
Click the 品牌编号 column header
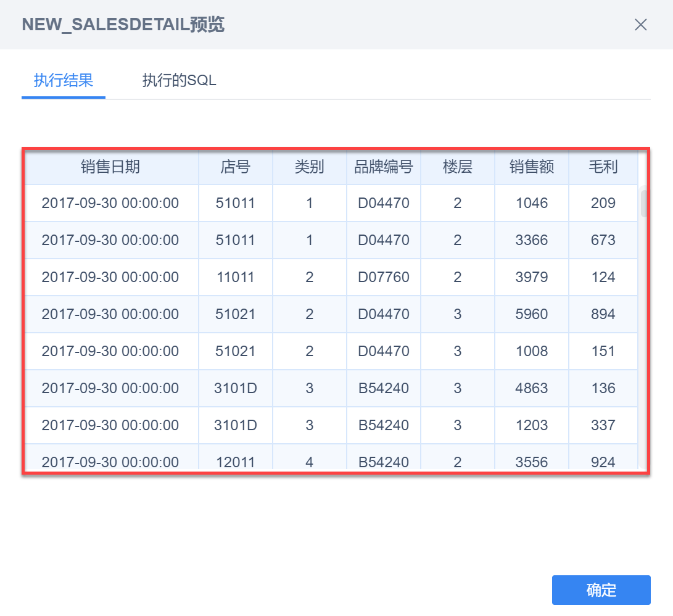tap(383, 167)
